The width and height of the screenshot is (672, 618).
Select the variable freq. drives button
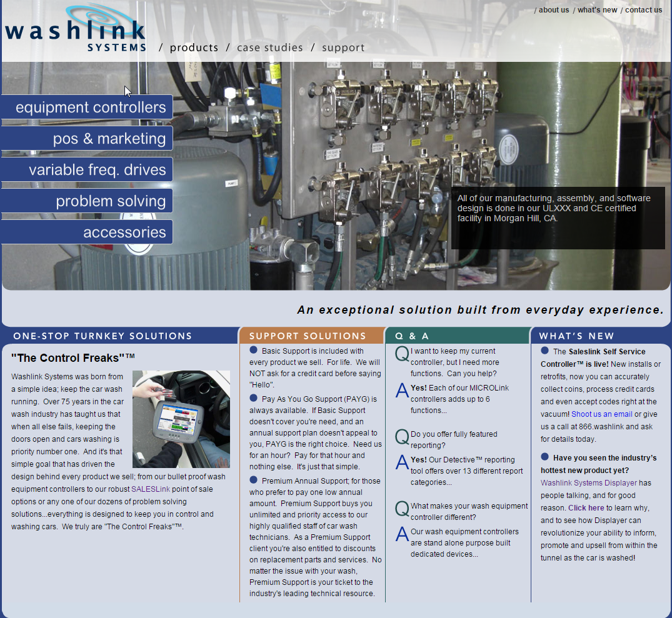point(87,169)
